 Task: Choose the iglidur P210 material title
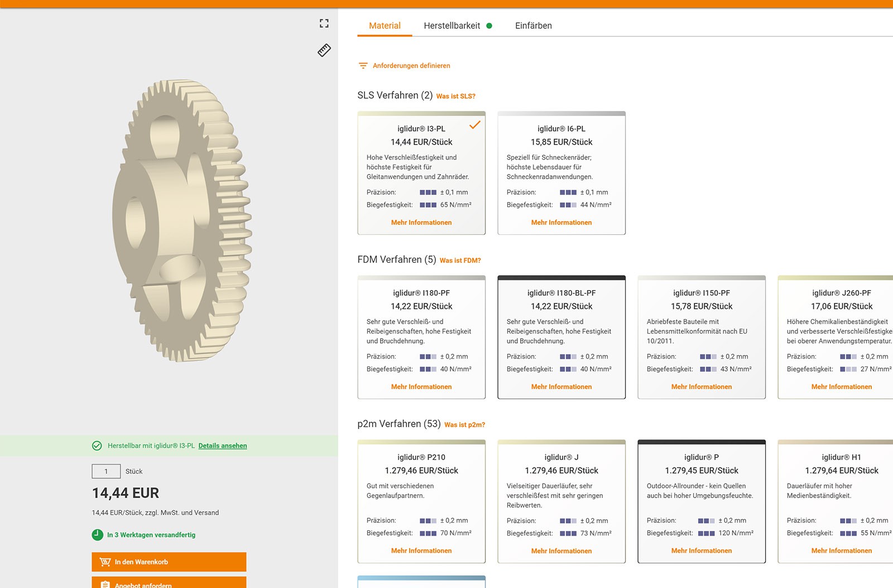421,457
